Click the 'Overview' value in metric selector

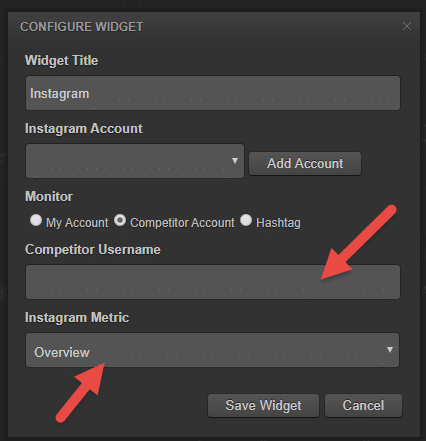tap(62, 352)
